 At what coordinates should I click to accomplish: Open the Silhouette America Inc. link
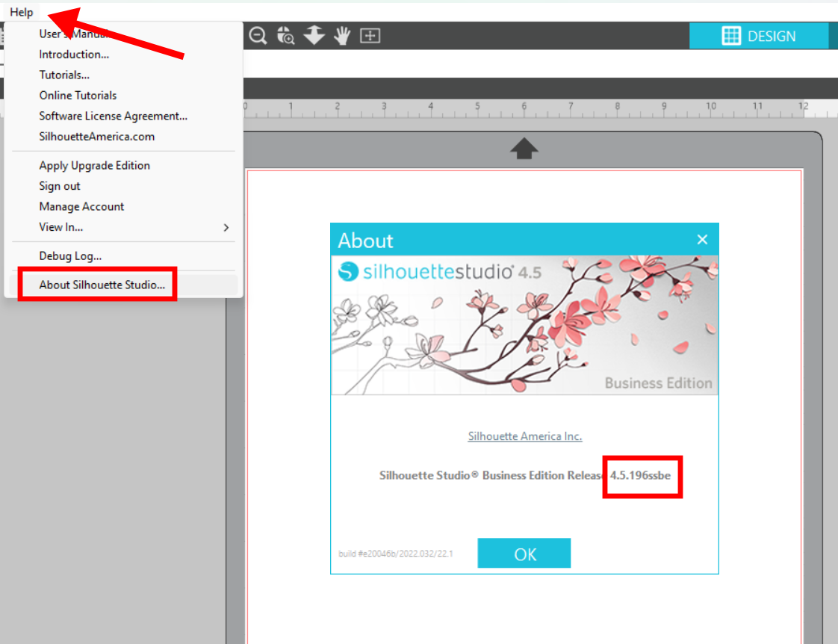[x=525, y=436]
